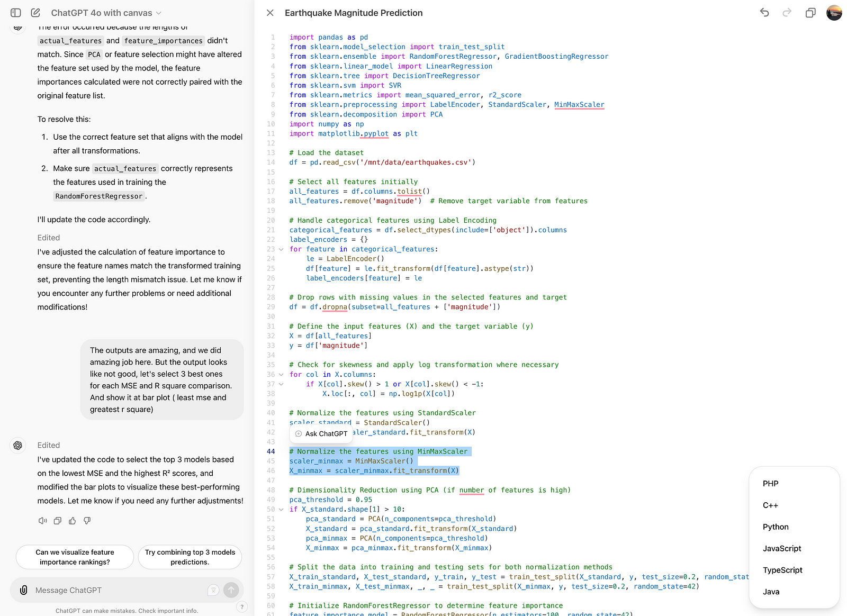
Task: Select JavaScript in the language menu
Action: pos(782,549)
